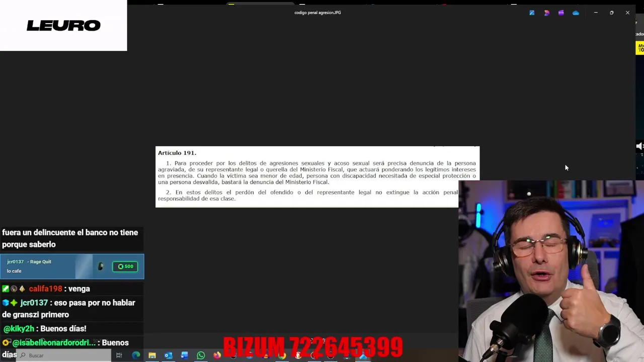644x362 pixels.
Task: Click the "Artículo 191." heading text
Action: [177, 153]
